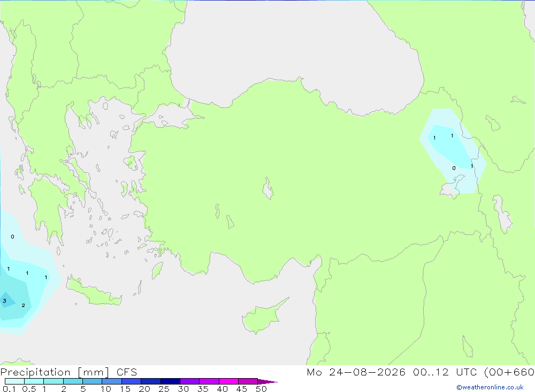The width and height of the screenshot is (535, 392).
Task: Open the weatheronline.co.uk link
Action: pos(490,387)
